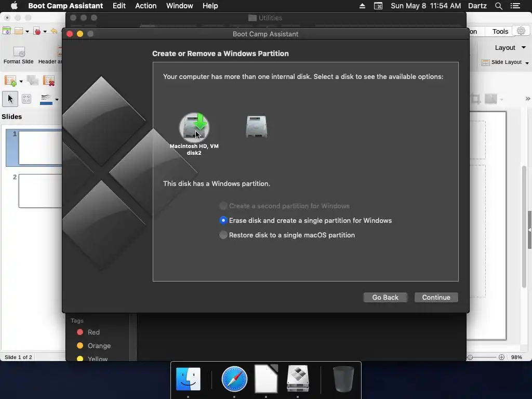Viewport: 532px width, 399px height.
Task: Select Erase disk and create single Windows partition
Action: tap(305, 220)
